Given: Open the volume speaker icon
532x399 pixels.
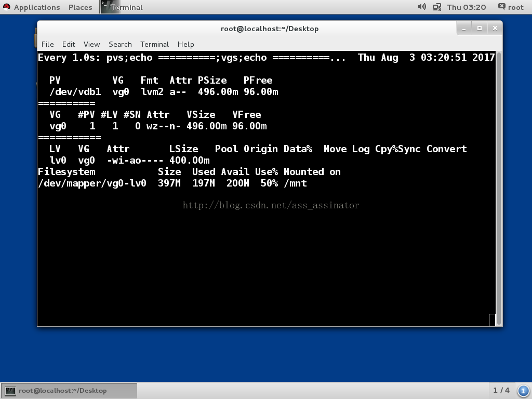Looking at the screenshot, I should [x=422, y=7].
